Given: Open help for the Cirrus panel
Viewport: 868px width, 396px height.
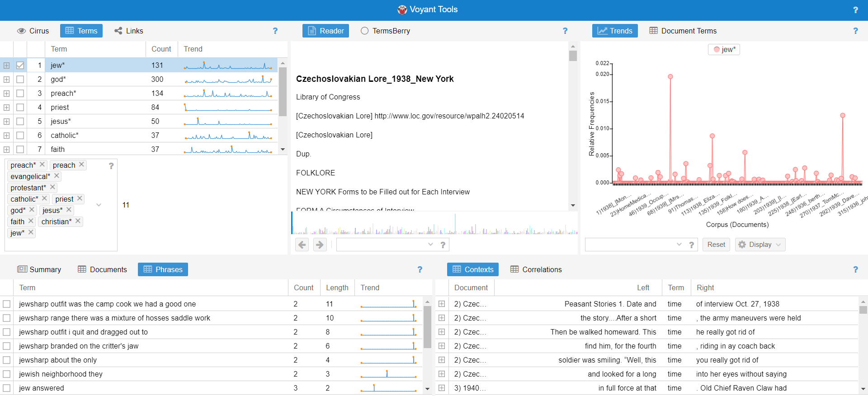Looking at the screenshot, I should point(275,31).
